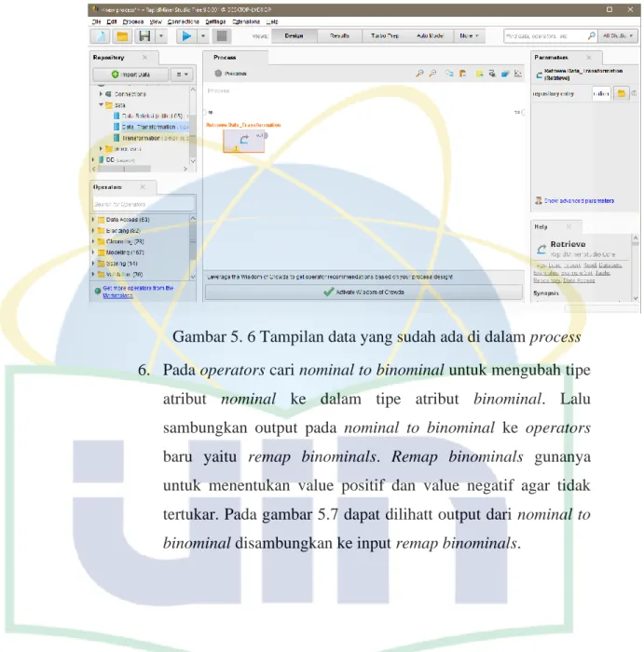
Task: Open the save options dropdown arrow
Action: (x=161, y=36)
